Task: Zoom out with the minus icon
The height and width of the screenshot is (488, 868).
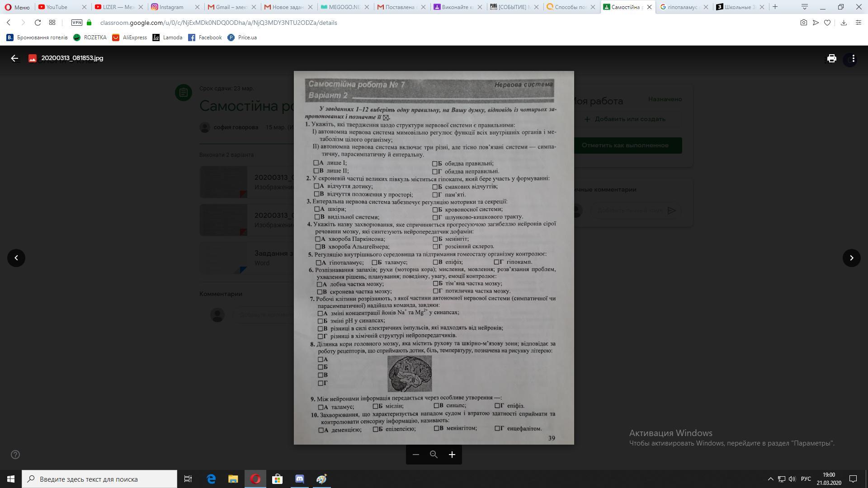Action: tap(416, 455)
